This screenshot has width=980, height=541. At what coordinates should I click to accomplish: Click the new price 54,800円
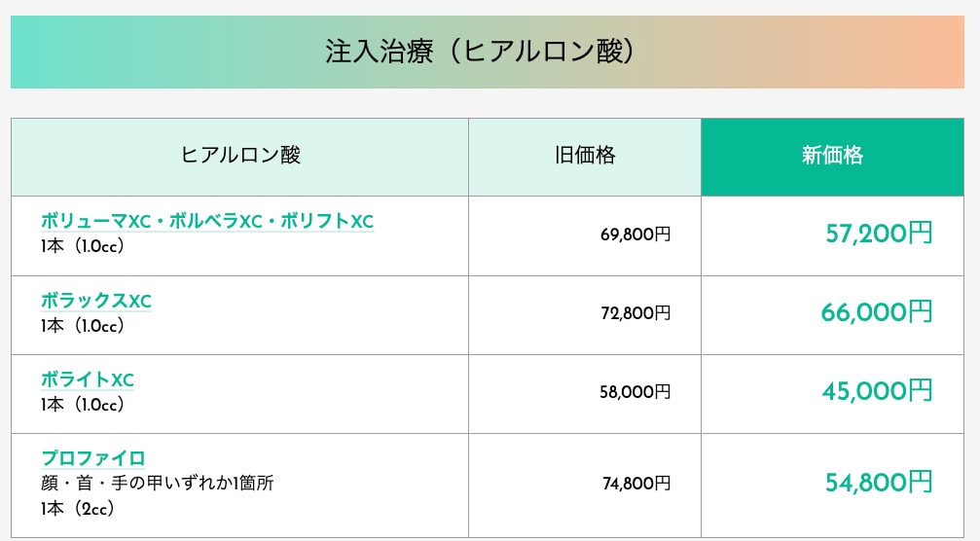(x=879, y=483)
